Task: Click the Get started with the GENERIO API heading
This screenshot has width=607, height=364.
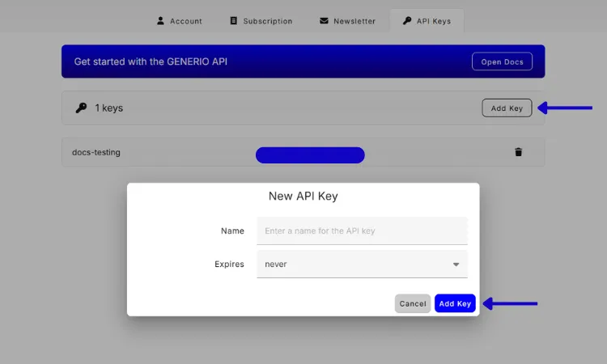Action: click(151, 61)
